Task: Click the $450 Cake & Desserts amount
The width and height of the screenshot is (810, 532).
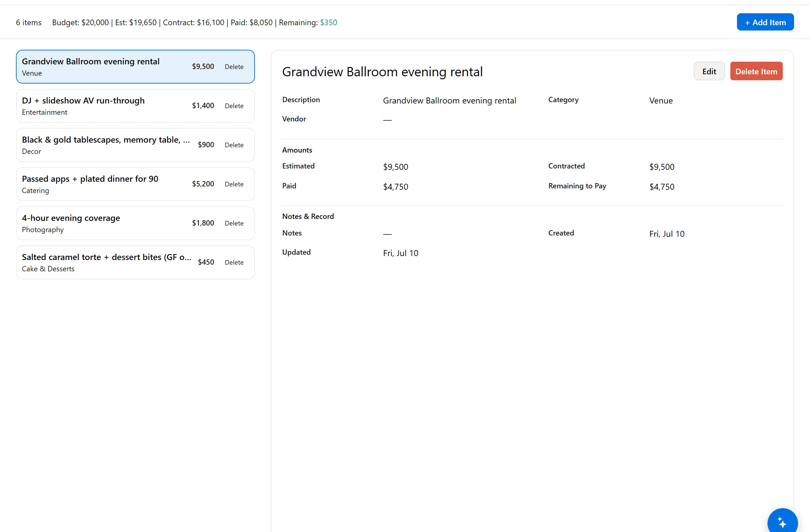Action: (206, 262)
